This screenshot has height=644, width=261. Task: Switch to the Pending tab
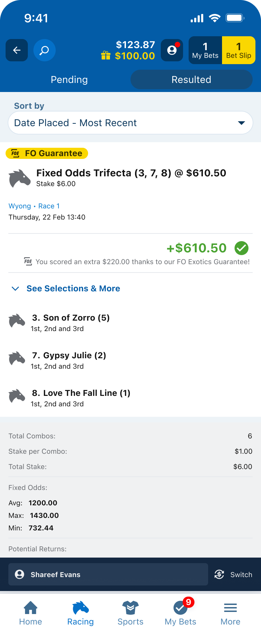pyautogui.click(x=69, y=79)
